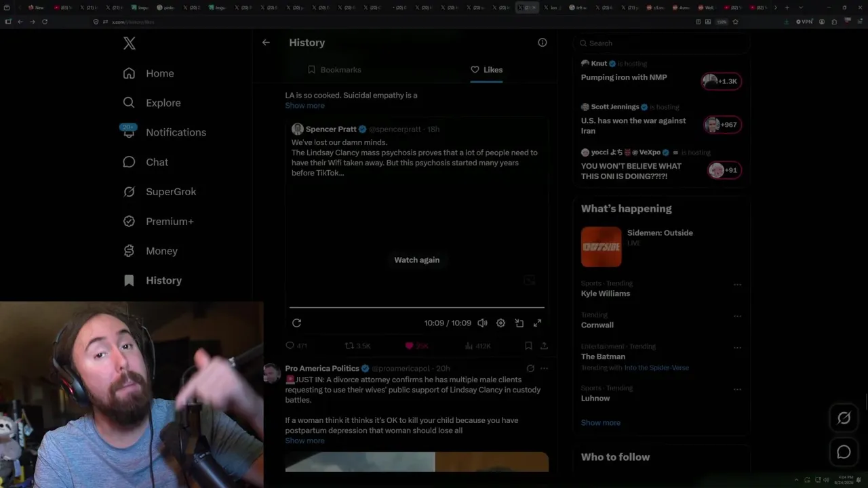Show hidden system tray icons
Screen dimensions: 868x488
tap(797, 481)
